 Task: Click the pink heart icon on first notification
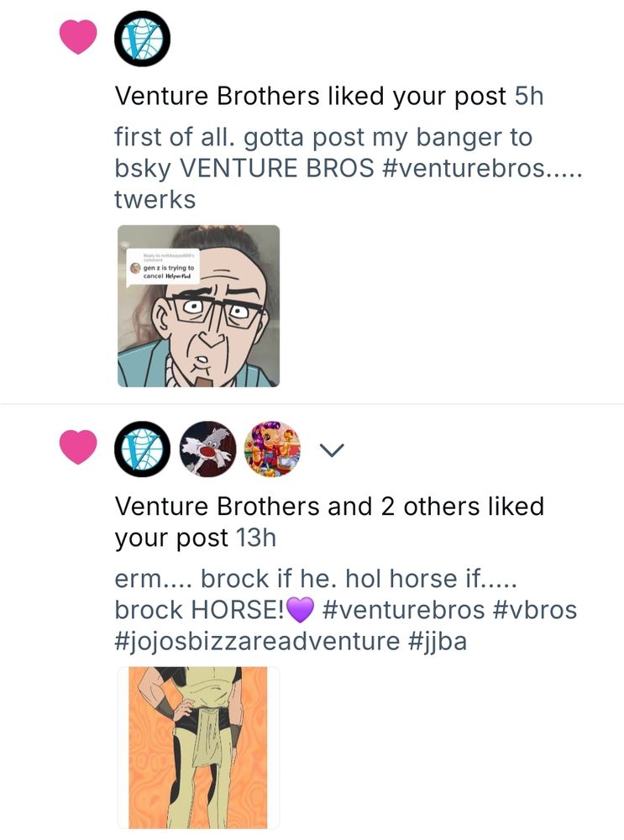point(78,37)
